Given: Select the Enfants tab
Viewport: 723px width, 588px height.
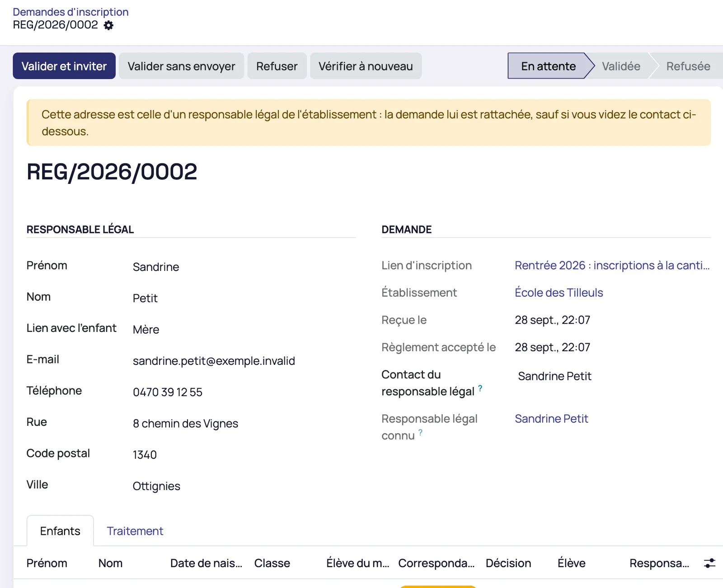Looking at the screenshot, I should [x=60, y=531].
